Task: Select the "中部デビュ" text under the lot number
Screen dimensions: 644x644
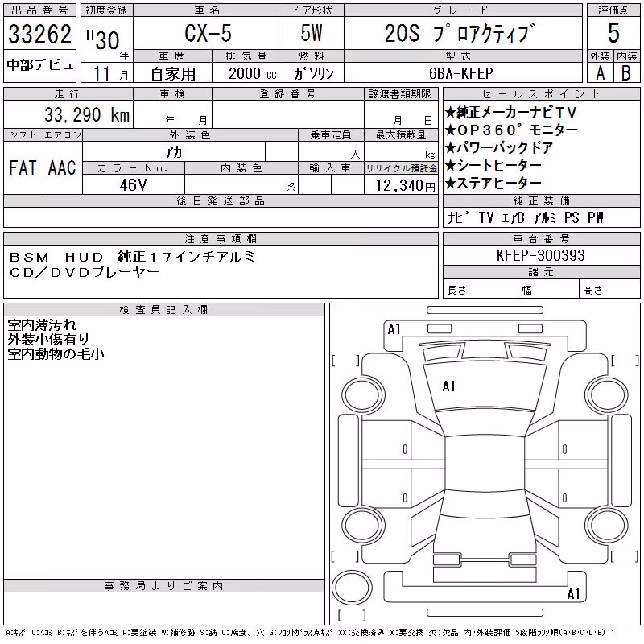Action: [x=39, y=65]
